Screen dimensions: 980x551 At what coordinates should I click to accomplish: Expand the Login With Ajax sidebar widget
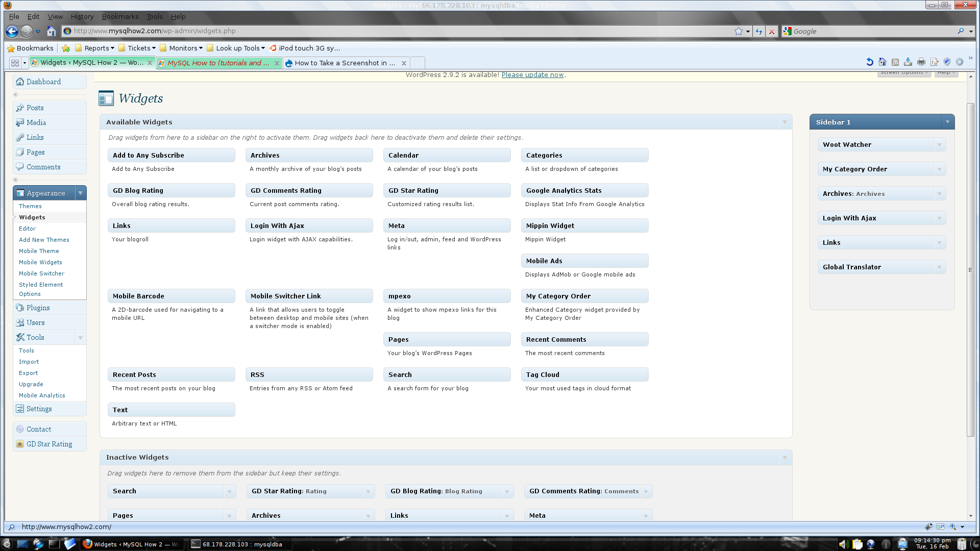pyautogui.click(x=939, y=218)
